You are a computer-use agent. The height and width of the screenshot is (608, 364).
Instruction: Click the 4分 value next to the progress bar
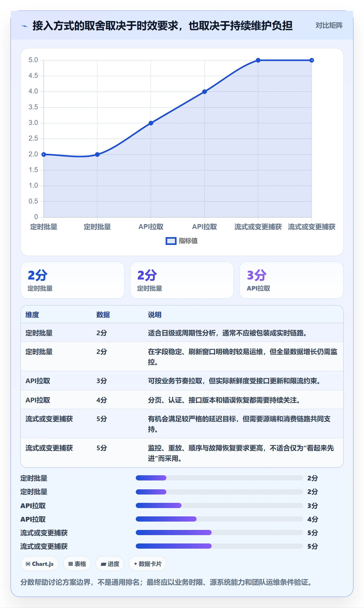313,519
